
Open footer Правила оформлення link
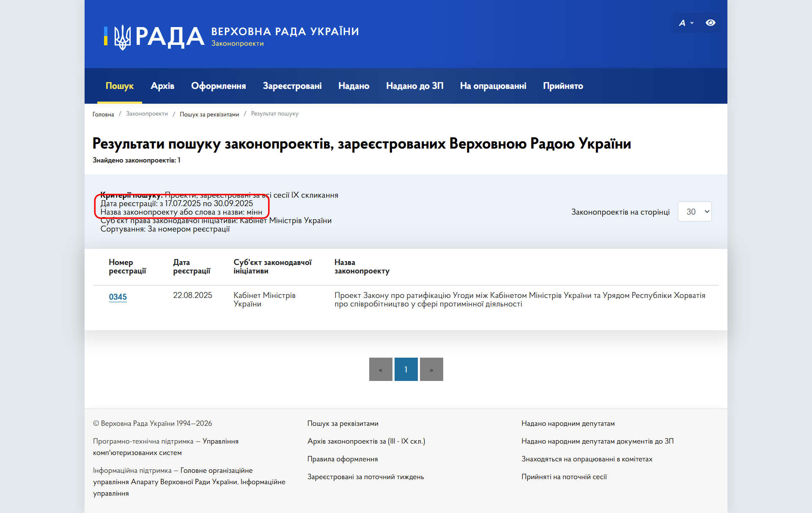click(343, 459)
